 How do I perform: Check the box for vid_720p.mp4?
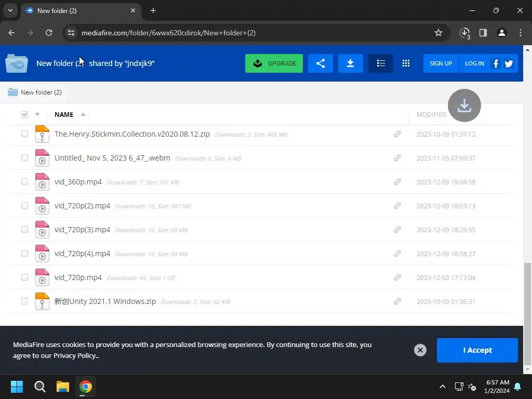24,277
